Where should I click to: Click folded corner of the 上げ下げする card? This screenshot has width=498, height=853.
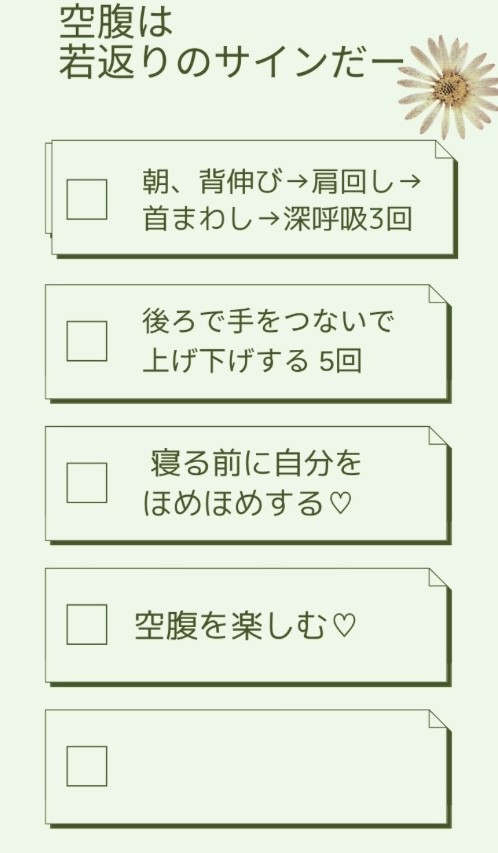pyautogui.click(x=438, y=294)
